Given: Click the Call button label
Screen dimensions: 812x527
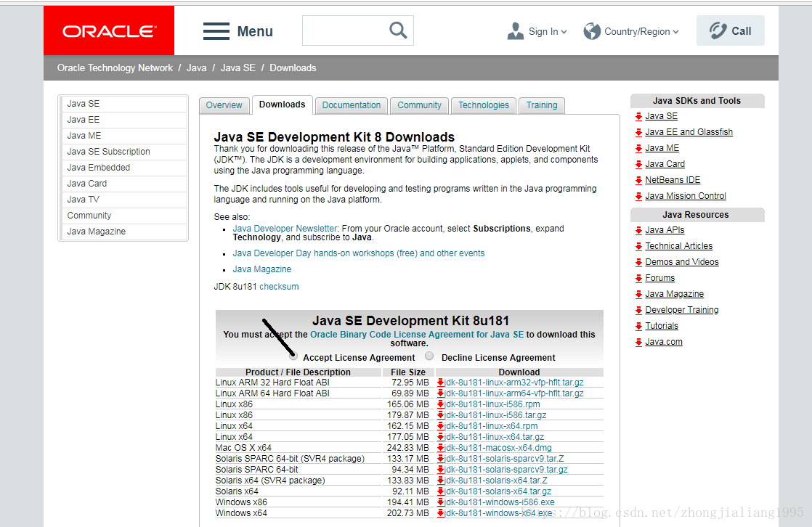Looking at the screenshot, I should 741,31.
